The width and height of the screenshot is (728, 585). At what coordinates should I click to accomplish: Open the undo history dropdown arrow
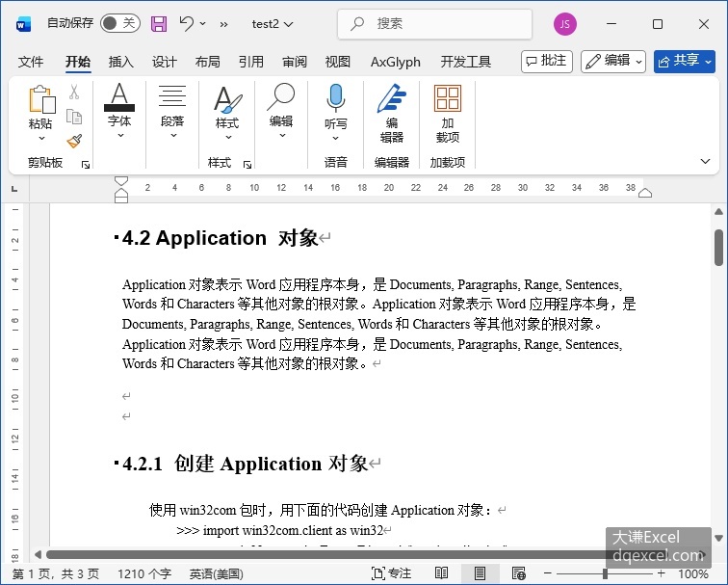pos(203,23)
